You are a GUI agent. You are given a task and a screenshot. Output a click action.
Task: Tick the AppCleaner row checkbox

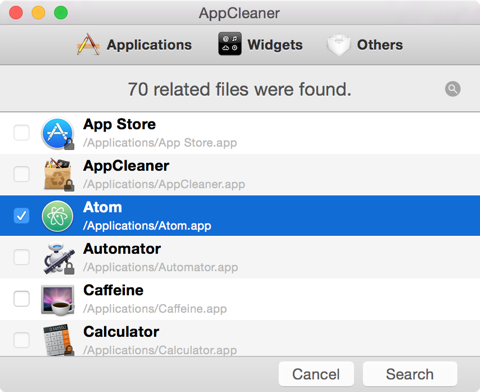21,174
